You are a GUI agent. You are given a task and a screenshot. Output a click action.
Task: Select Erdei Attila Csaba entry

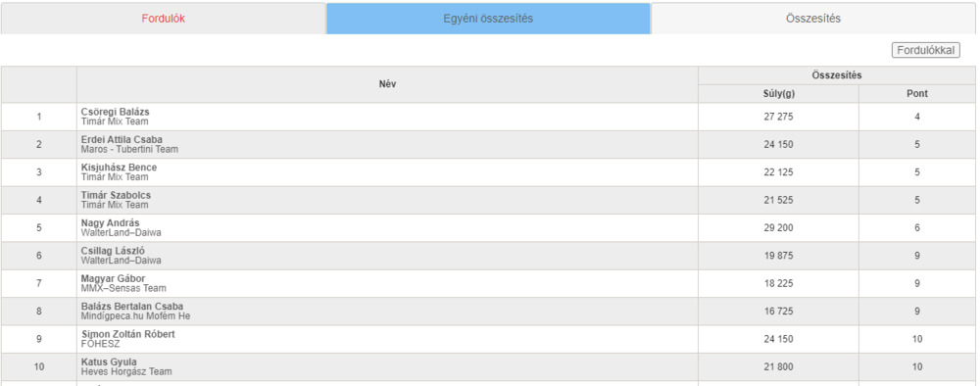(122, 139)
